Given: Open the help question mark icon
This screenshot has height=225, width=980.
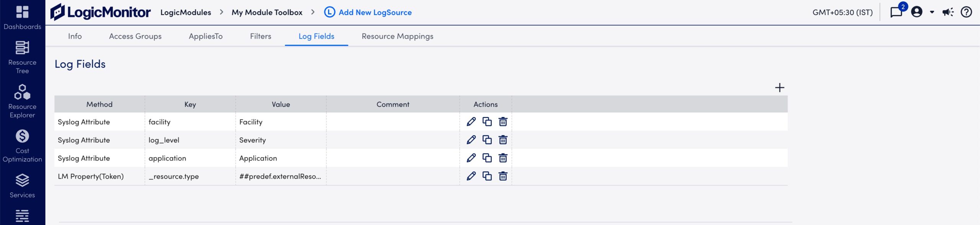Looking at the screenshot, I should pyautogui.click(x=966, y=12).
